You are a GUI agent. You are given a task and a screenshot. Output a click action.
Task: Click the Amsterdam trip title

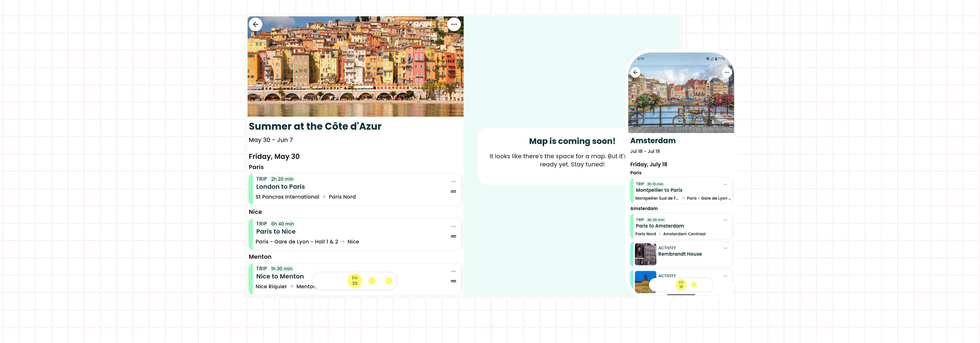pos(653,141)
